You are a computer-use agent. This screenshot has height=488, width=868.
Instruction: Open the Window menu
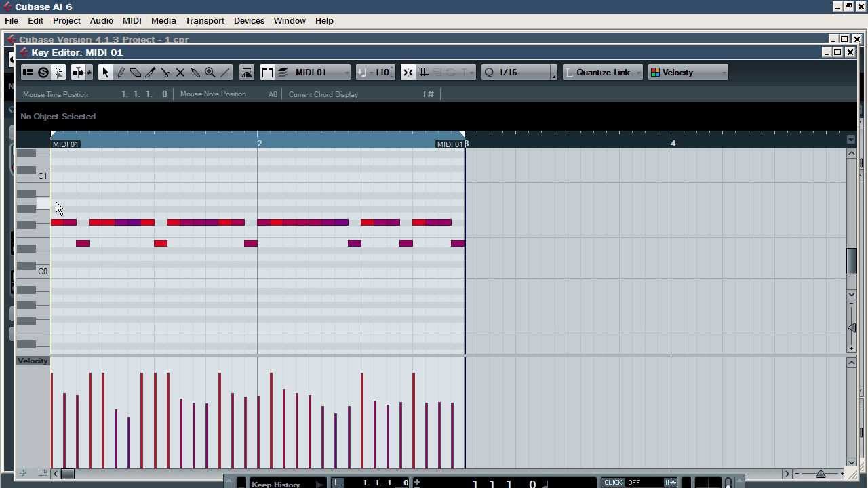click(x=290, y=20)
